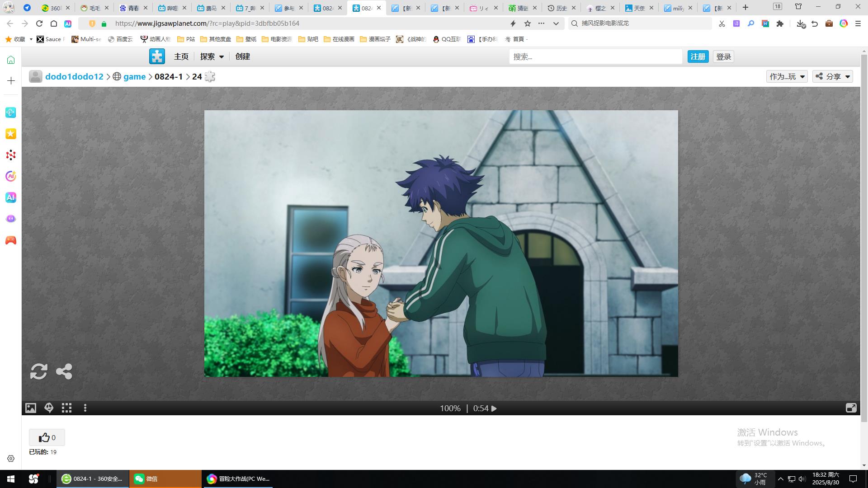
Task: Click the 登录 login button
Action: pyautogui.click(x=724, y=56)
